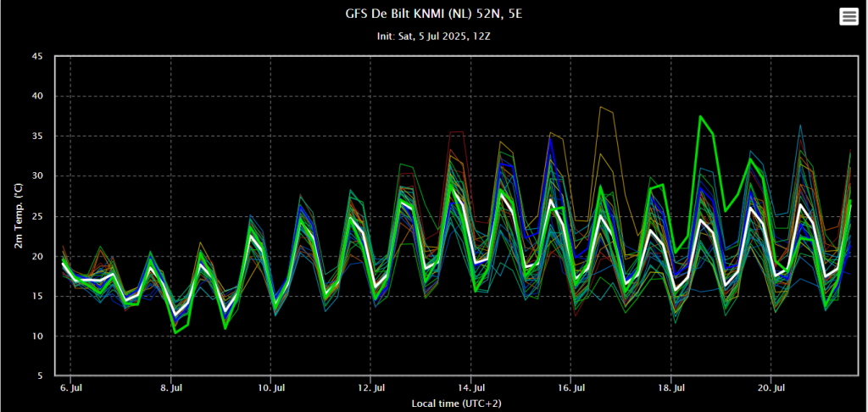
Task: Click the 5 label on the temperature axis
Action: click(40, 376)
